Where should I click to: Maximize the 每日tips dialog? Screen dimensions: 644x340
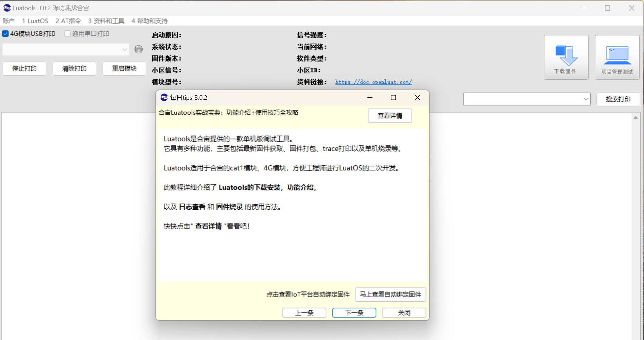(394, 98)
